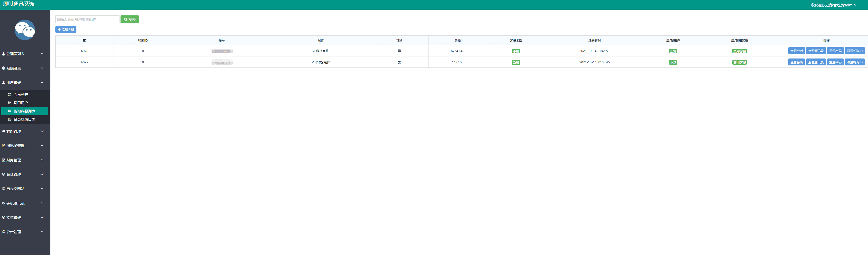The width and height of the screenshot is (868, 255).
Task: Click the icon beside 公告管理
Action: click(x=4, y=232)
